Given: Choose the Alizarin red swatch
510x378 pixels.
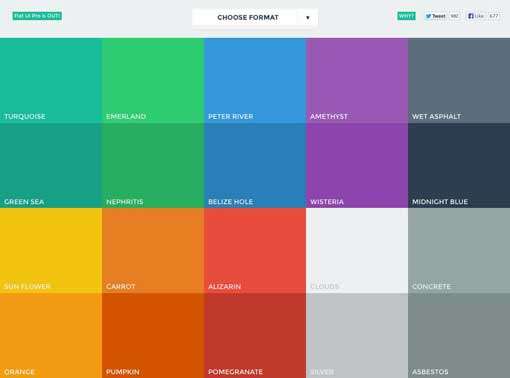Looking at the screenshot, I should click(x=255, y=251).
